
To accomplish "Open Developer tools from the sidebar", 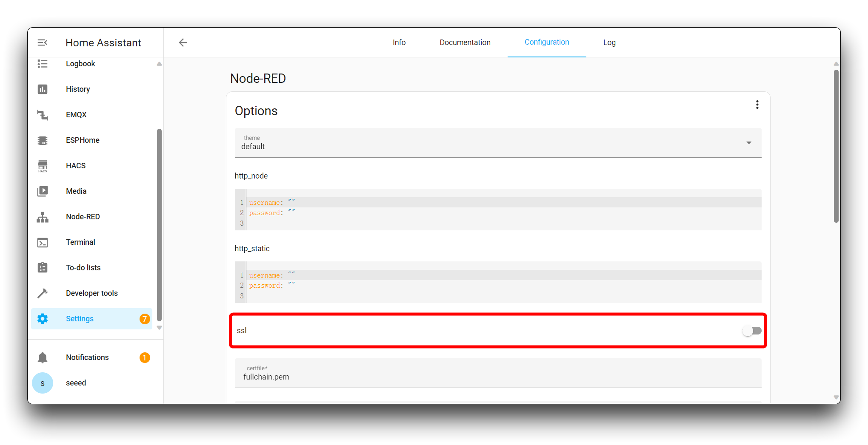I will tap(92, 293).
